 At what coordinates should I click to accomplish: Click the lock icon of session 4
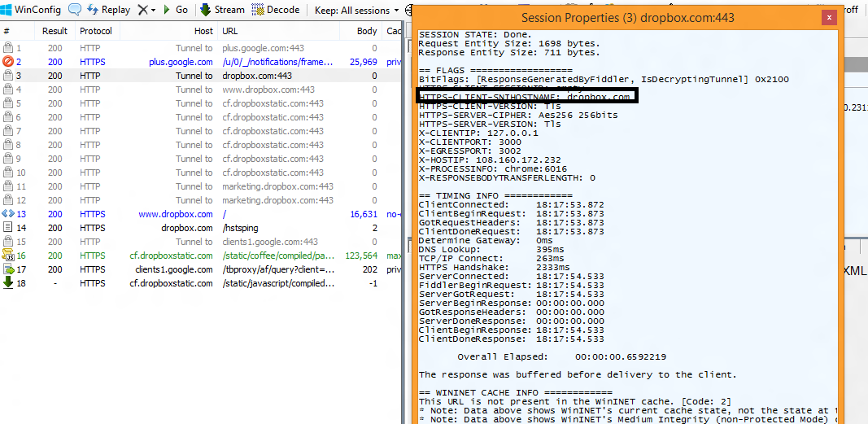[x=7, y=90]
